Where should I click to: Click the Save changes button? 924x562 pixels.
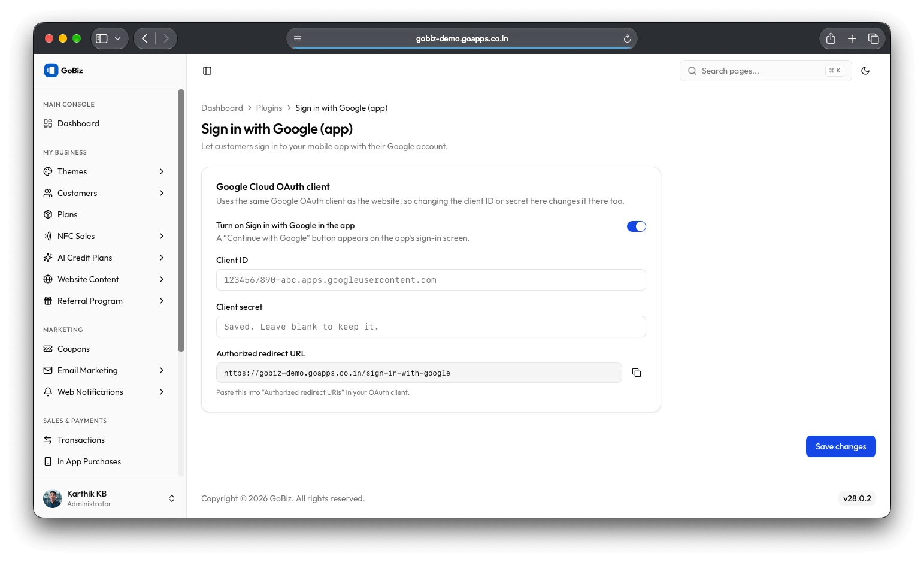841,446
